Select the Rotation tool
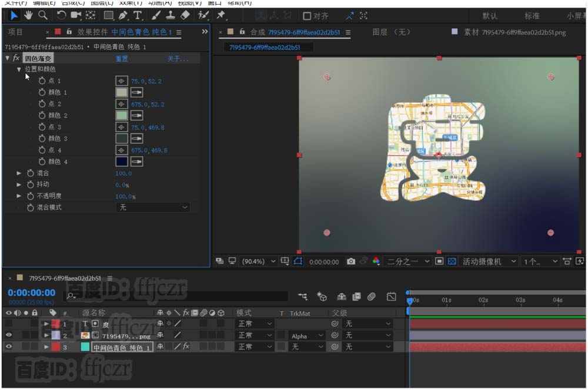Image resolution: width=588 pixels, height=390 pixels. (x=61, y=15)
